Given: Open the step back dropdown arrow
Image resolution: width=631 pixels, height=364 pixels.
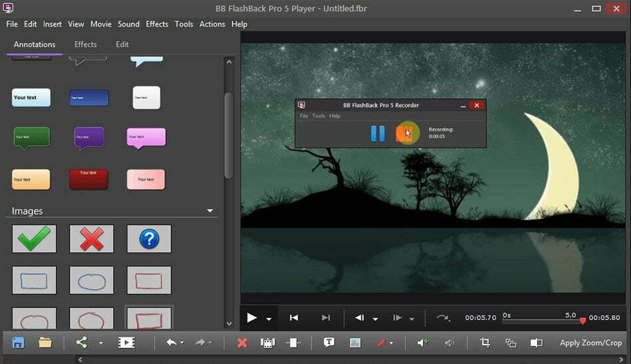Looking at the screenshot, I should coord(375,319).
